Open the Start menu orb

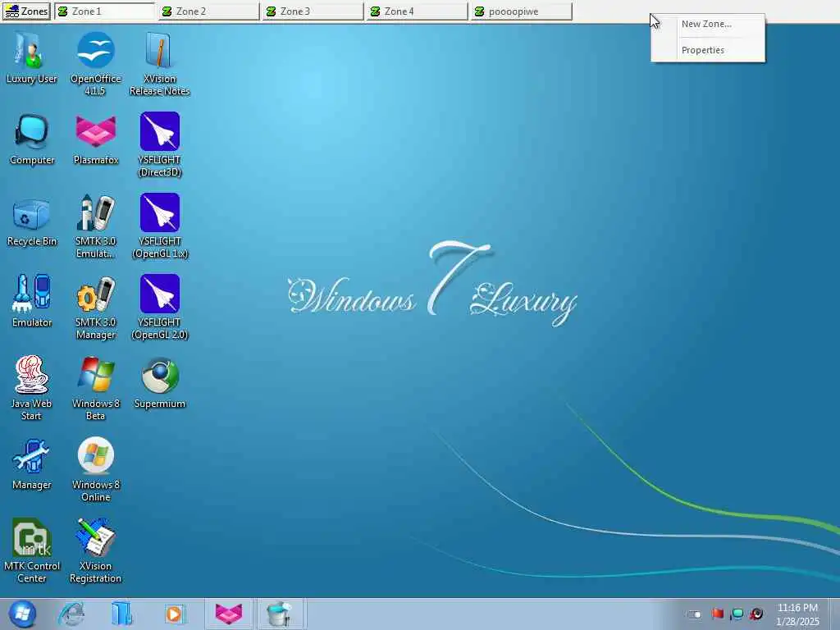pos(22,614)
